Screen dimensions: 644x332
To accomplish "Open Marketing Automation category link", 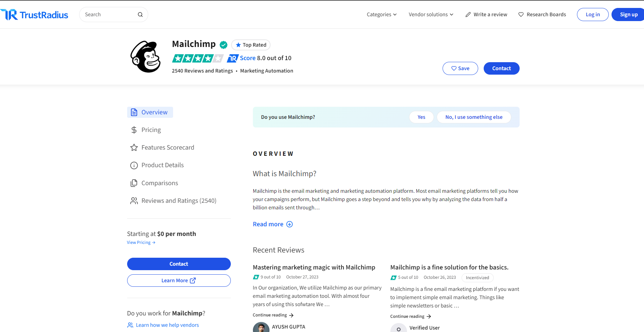I will pos(267,71).
